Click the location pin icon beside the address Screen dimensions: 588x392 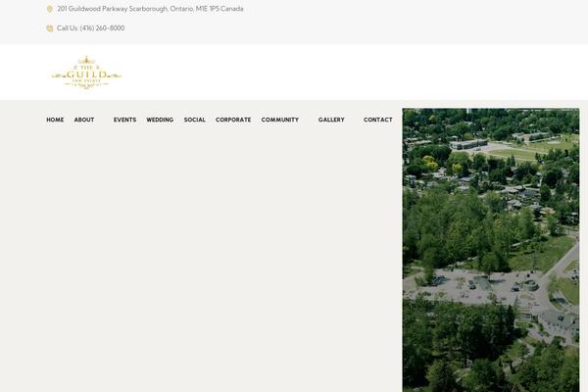50,9
